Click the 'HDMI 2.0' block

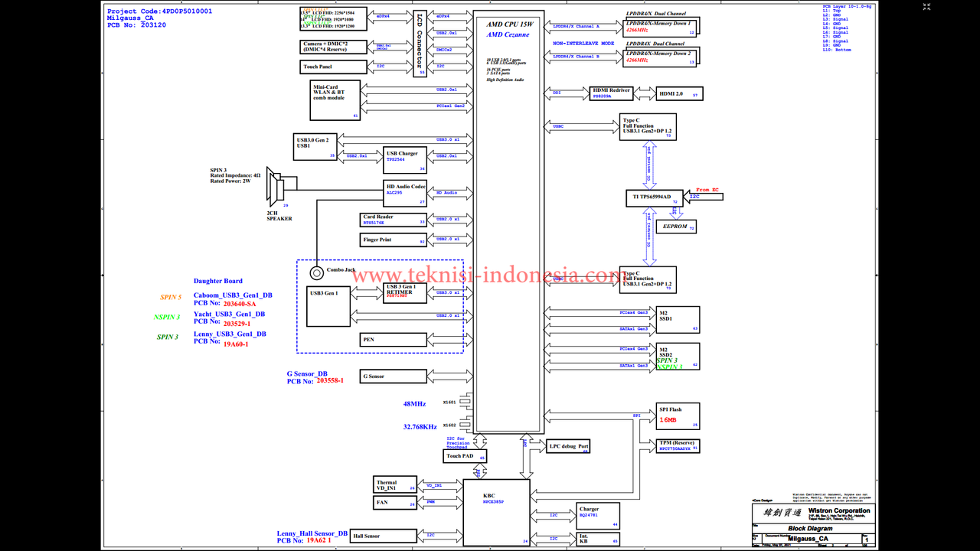click(680, 93)
